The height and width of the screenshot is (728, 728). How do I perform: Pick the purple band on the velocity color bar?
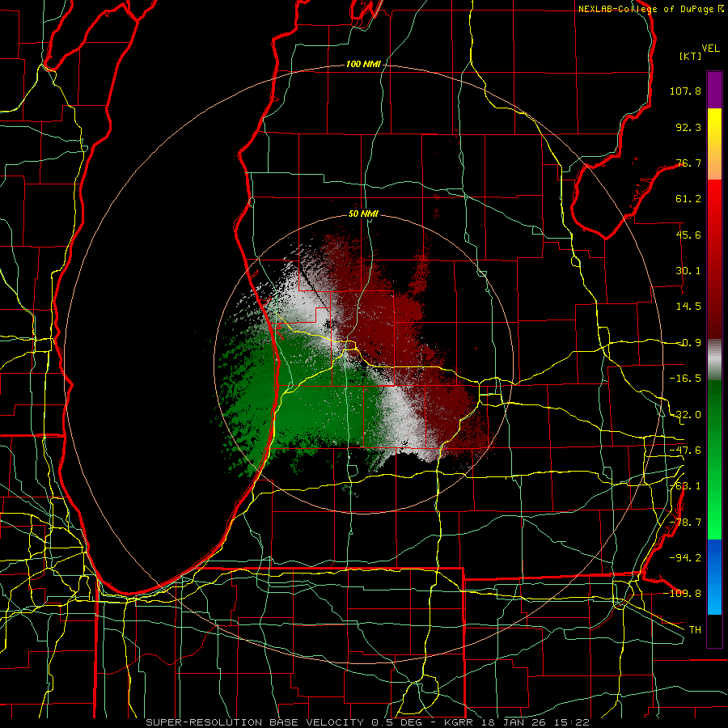click(714, 90)
